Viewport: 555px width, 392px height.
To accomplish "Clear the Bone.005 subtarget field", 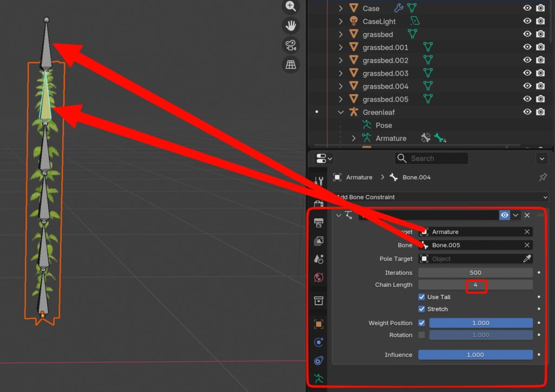I will coord(527,246).
